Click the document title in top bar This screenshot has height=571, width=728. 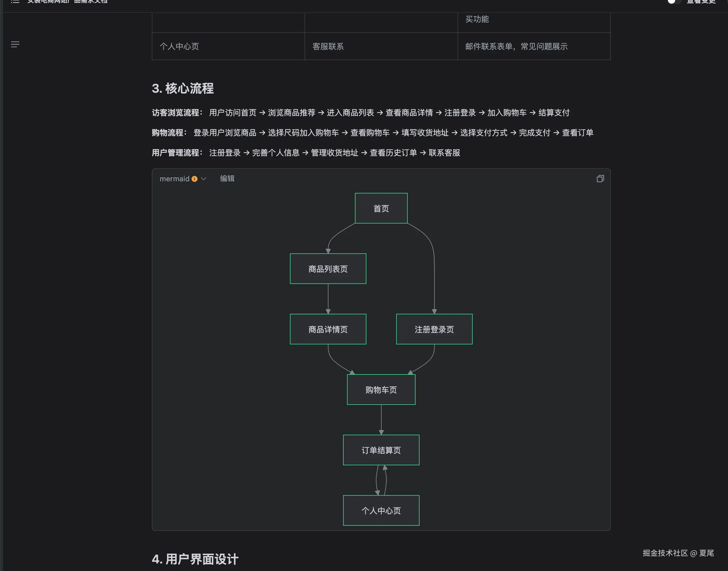coord(67,2)
